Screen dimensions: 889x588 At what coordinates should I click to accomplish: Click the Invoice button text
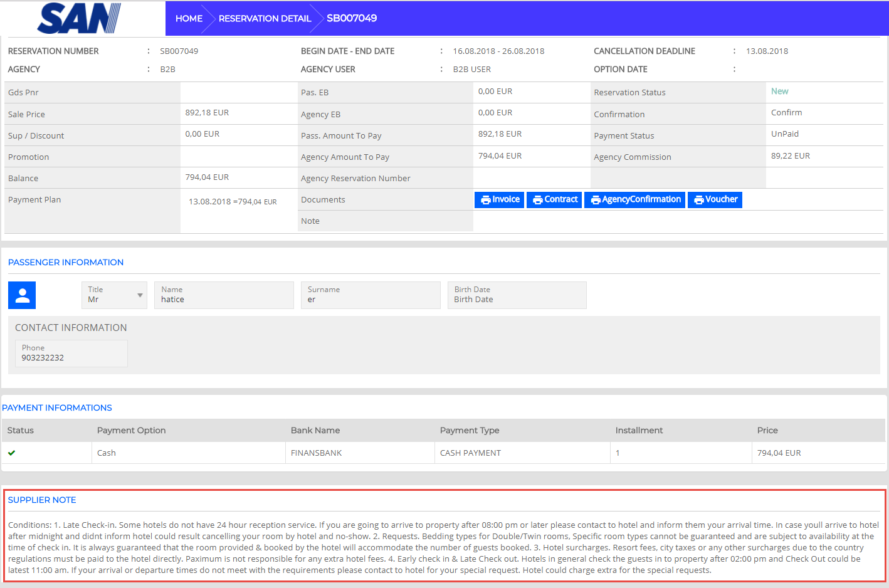coord(506,199)
